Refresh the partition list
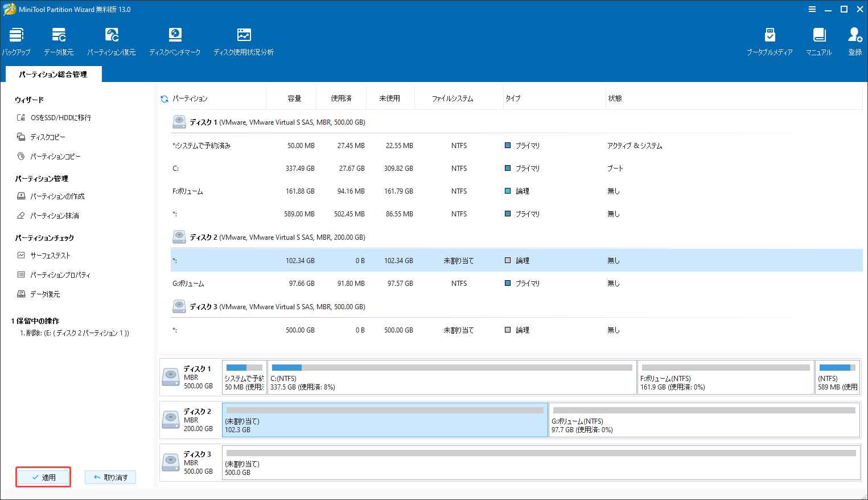 click(164, 98)
